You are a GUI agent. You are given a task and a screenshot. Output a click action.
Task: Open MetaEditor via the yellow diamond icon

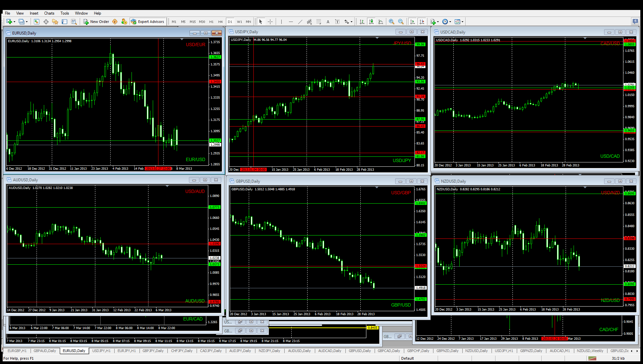point(115,22)
